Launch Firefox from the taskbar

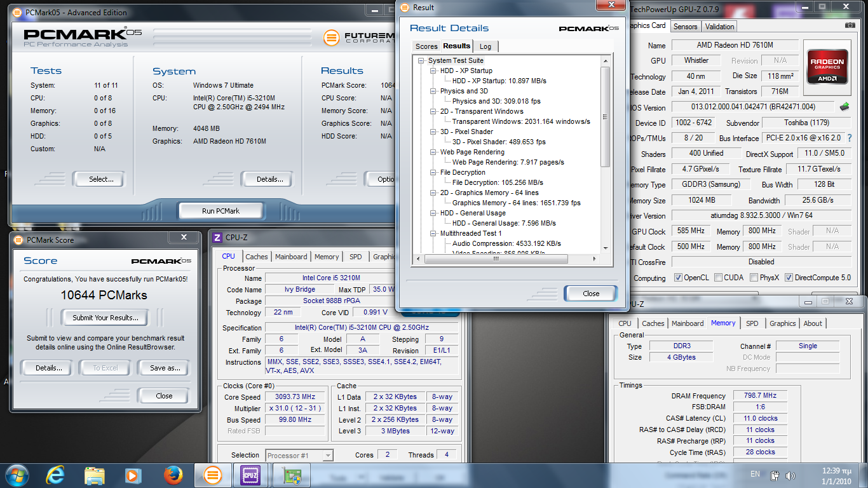tap(173, 475)
